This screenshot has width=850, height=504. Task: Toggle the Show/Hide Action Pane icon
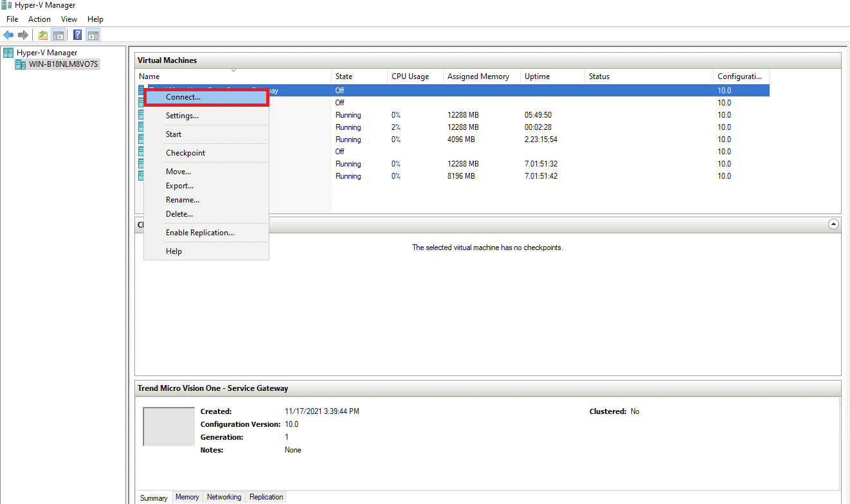pyautogui.click(x=93, y=35)
